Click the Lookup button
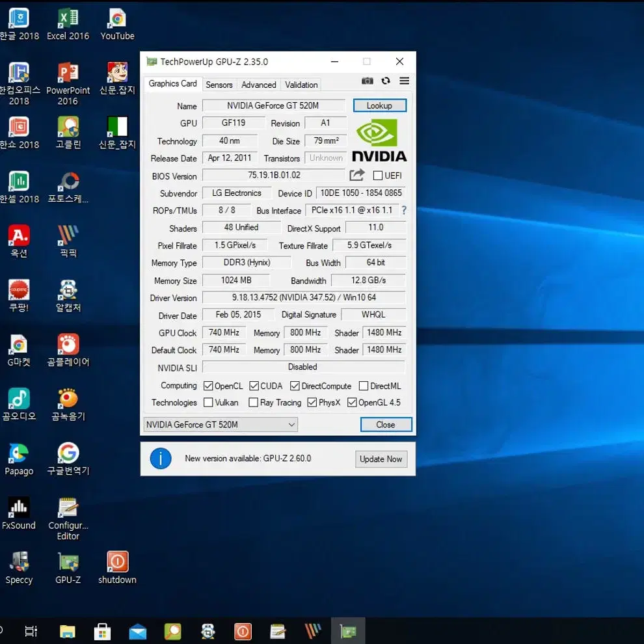The height and width of the screenshot is (644, 644). [x=379, y=105]
